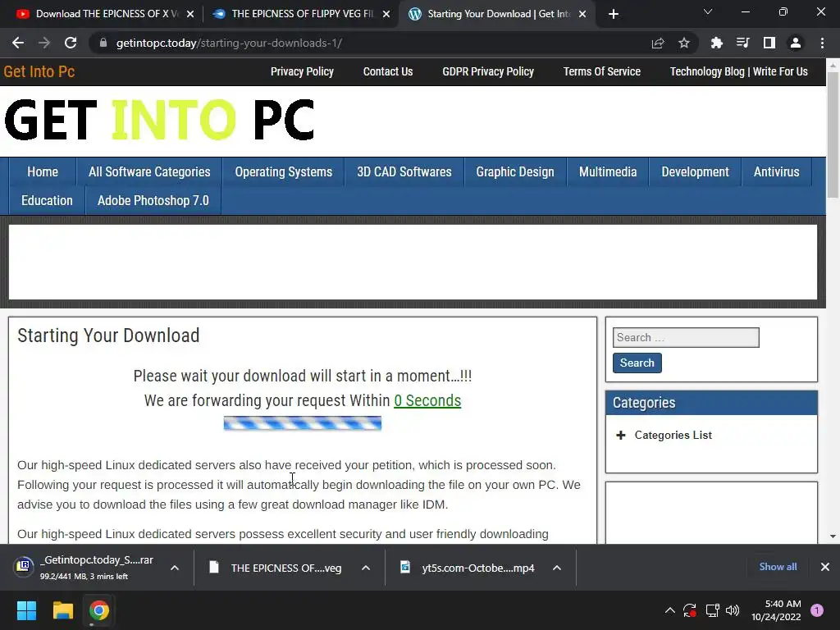
Task: Open clock and date 5:40 AM
Action: [776, 610]
